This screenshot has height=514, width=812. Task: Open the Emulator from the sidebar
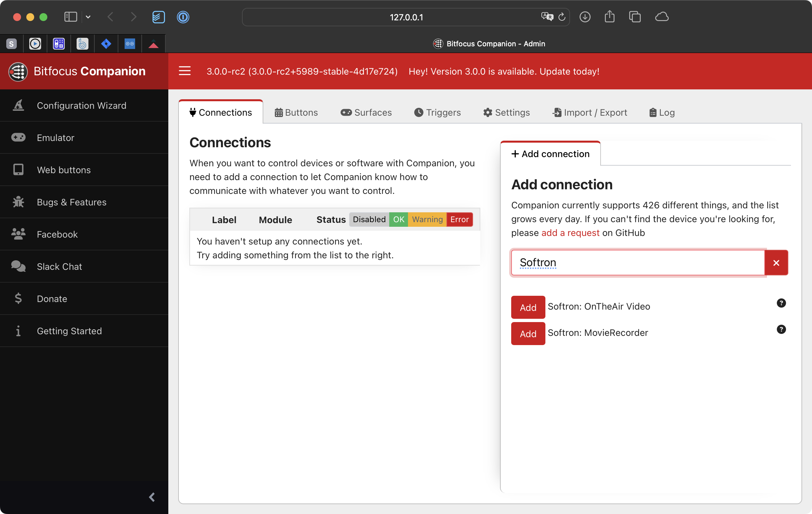pyautogui.click(x=84, y=137)
